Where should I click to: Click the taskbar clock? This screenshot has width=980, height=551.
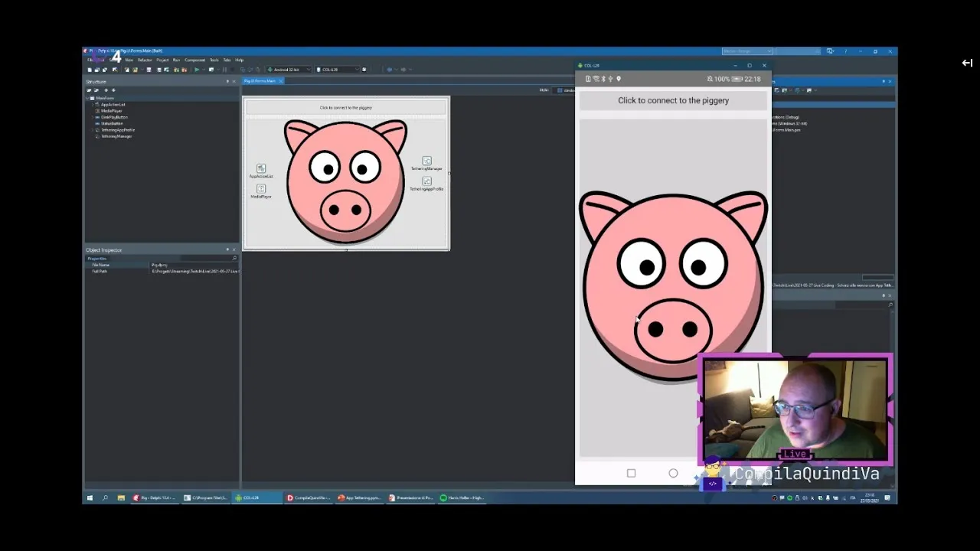pyautogui.click(x=870, y=497)
